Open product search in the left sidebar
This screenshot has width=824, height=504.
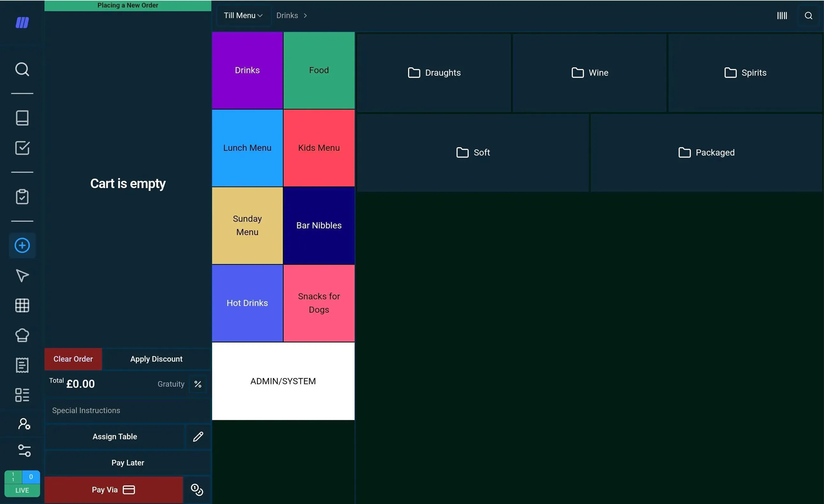22,69
